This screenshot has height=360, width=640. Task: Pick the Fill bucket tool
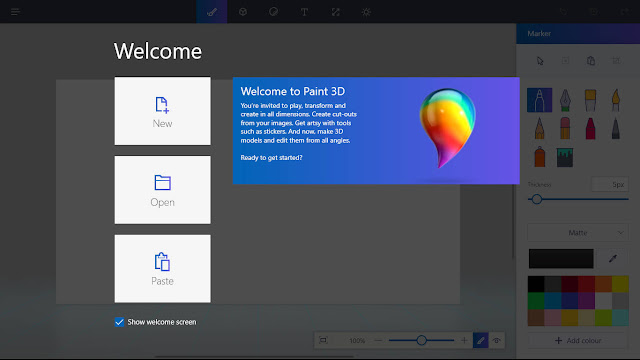tap(565, 157)
